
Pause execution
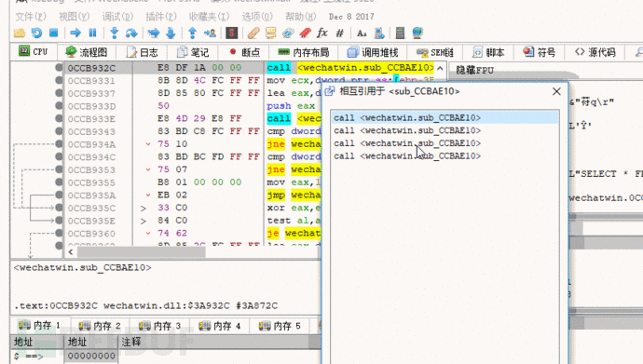(92, 33)
